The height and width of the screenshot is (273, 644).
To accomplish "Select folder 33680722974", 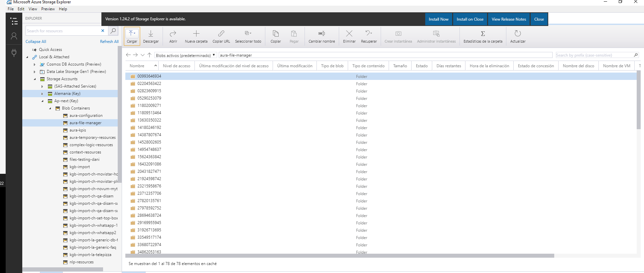I will pos(149,245).
